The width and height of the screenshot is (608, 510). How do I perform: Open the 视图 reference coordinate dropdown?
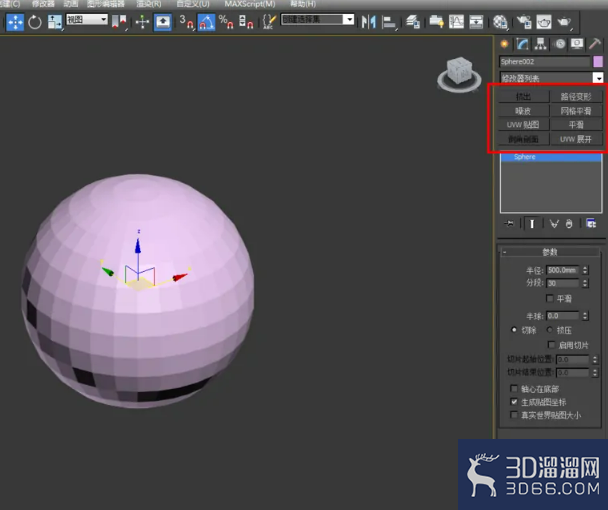[x=87, y=19]
